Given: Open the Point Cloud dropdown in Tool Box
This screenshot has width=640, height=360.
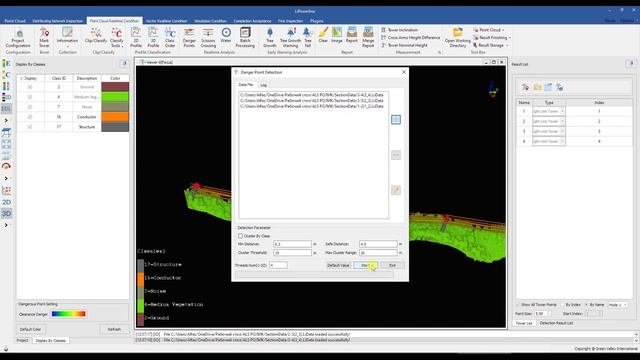Looking at the screenshot, I should point(489,30).
